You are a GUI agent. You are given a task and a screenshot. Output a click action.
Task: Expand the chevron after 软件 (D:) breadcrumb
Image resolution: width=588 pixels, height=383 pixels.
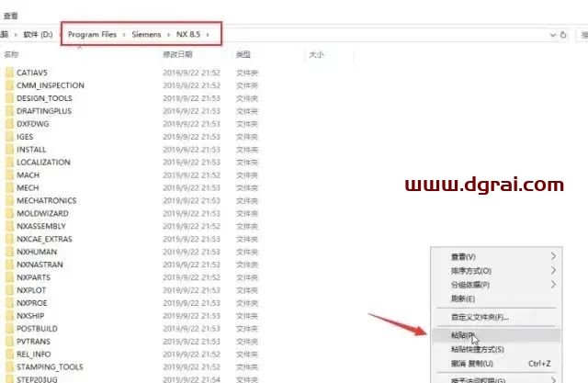point(61,35)
